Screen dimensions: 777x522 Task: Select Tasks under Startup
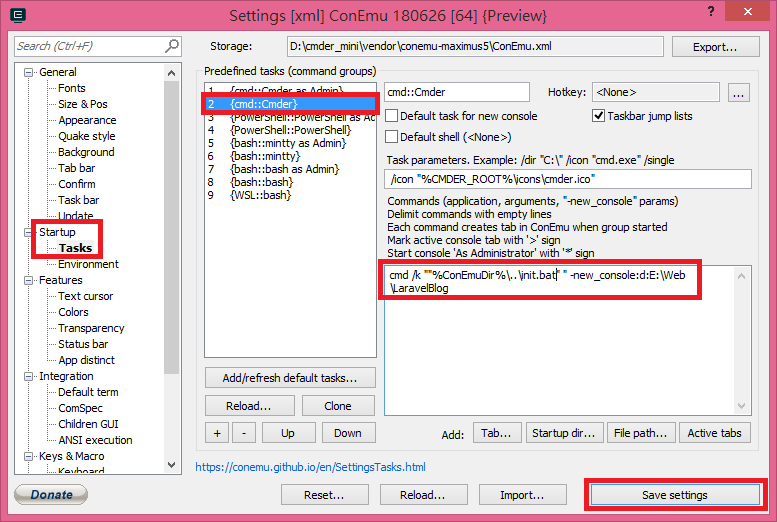click(x=75, y=248)
